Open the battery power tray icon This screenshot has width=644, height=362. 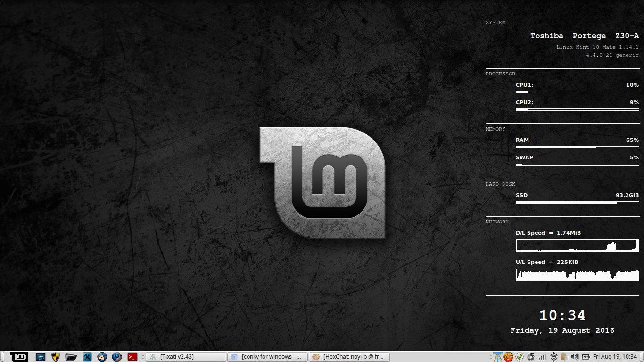point(586,357)
